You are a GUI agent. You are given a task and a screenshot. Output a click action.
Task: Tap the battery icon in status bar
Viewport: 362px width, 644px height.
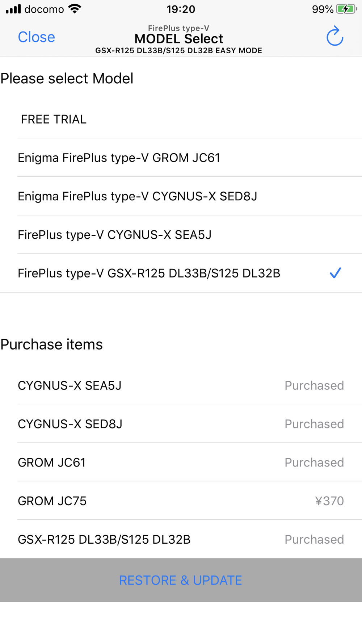(346, 9)
